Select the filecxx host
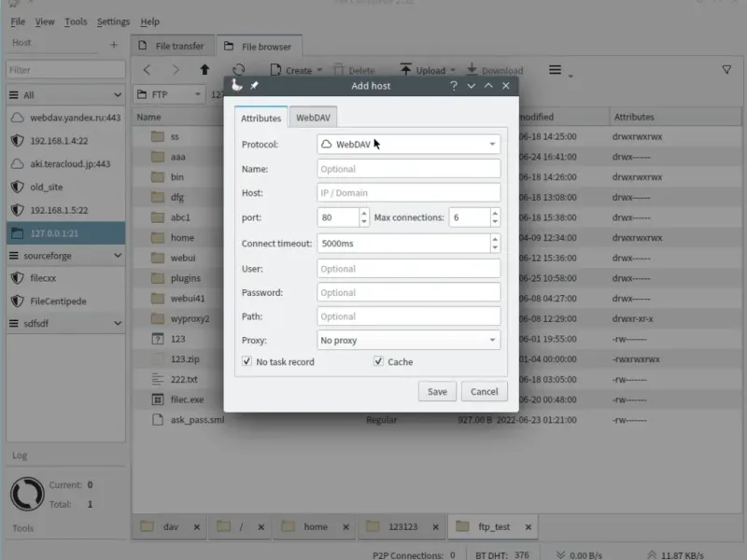Screen dimensions: 747x560 65,278
